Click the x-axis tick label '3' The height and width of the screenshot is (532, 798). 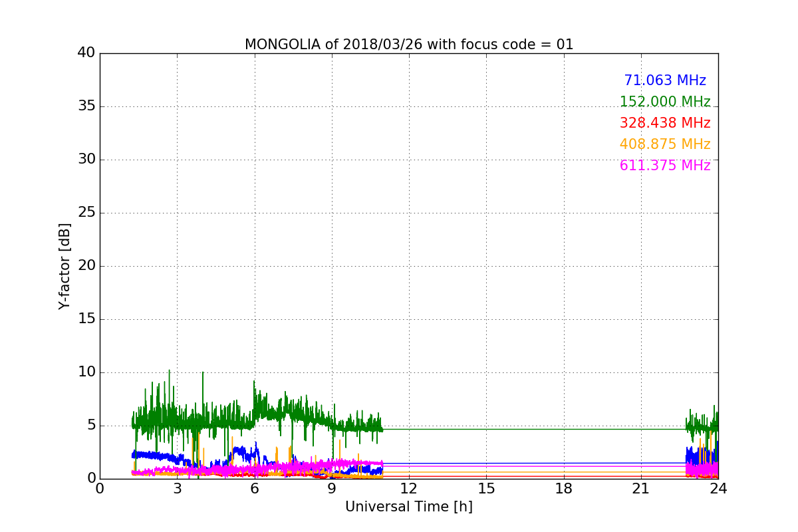[x=177, y=488]
